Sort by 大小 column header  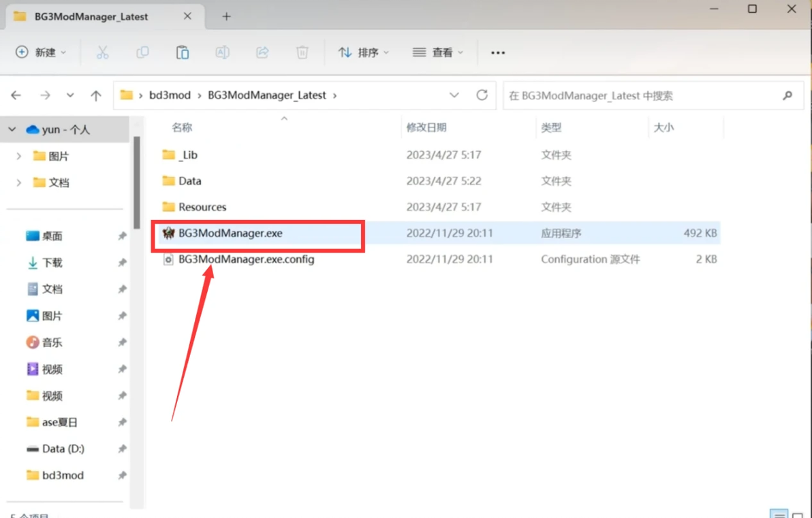pyautogui.click(x=663, y=128)
